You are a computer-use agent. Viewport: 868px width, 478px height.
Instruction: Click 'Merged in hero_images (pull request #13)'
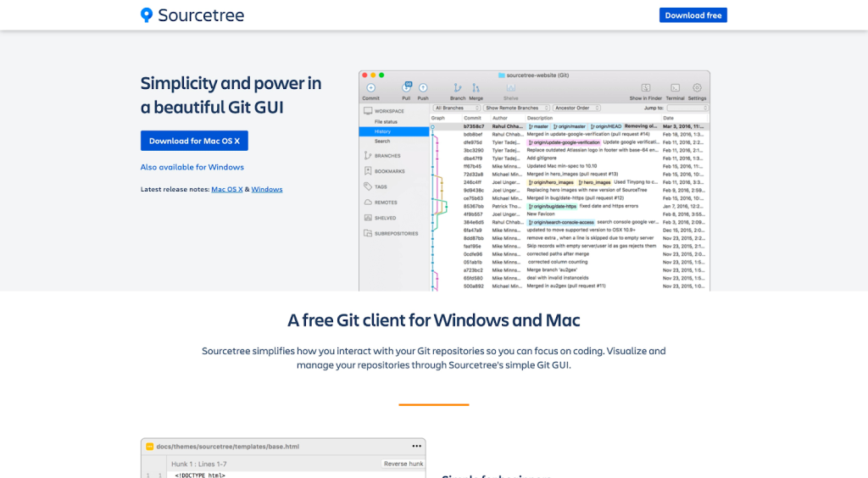point(572,175)
